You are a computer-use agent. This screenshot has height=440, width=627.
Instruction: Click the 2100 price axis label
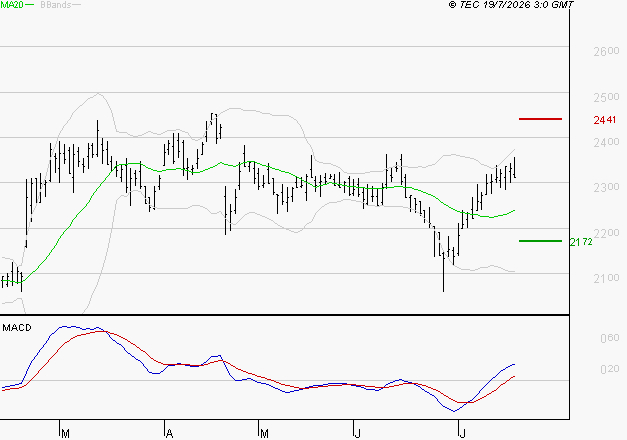click(x=606, y=278)
